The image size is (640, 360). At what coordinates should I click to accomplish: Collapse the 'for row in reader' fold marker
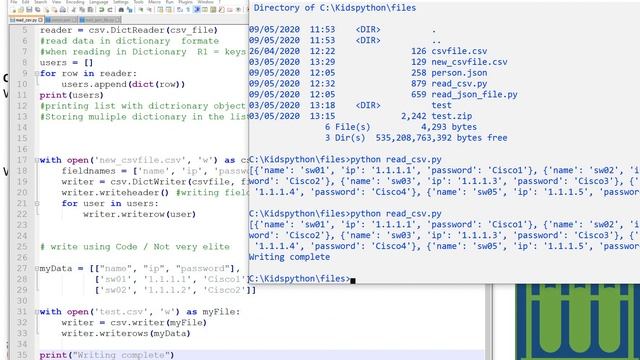pyautogui.click(x=37, y=73)
